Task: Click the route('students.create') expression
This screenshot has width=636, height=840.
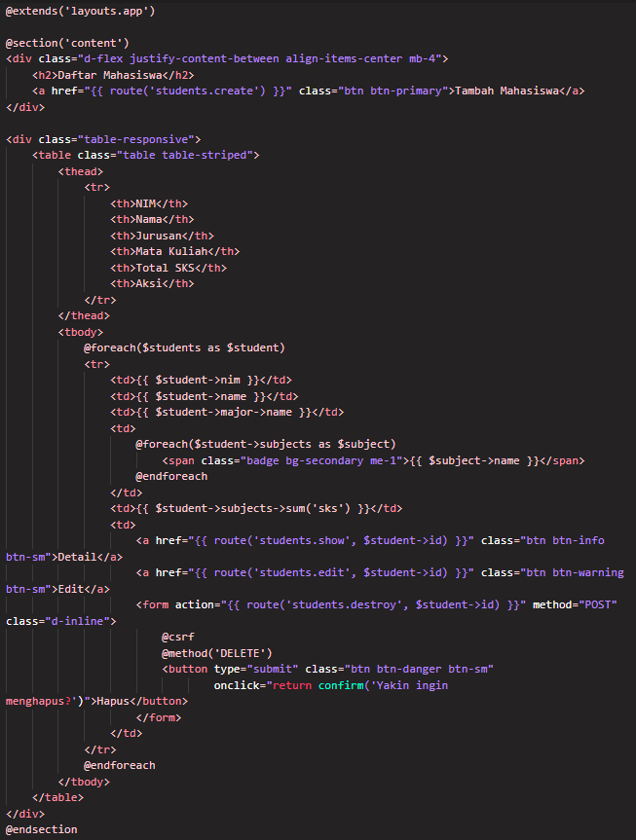Action: point(188,91)
